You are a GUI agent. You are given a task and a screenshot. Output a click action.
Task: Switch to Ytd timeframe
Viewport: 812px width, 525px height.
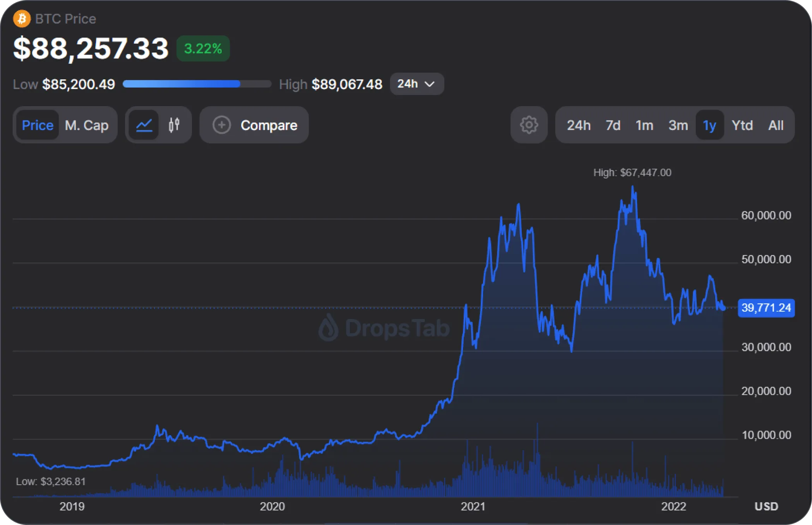pyautogui.click(x=742, y=125)
